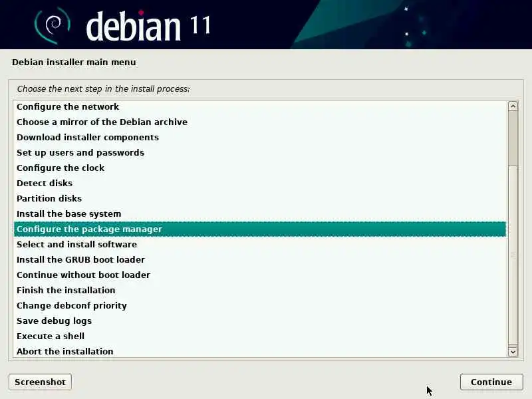Select 'Change debconf priority'
Screen dimensions: 532x399
tap(260, 305)
